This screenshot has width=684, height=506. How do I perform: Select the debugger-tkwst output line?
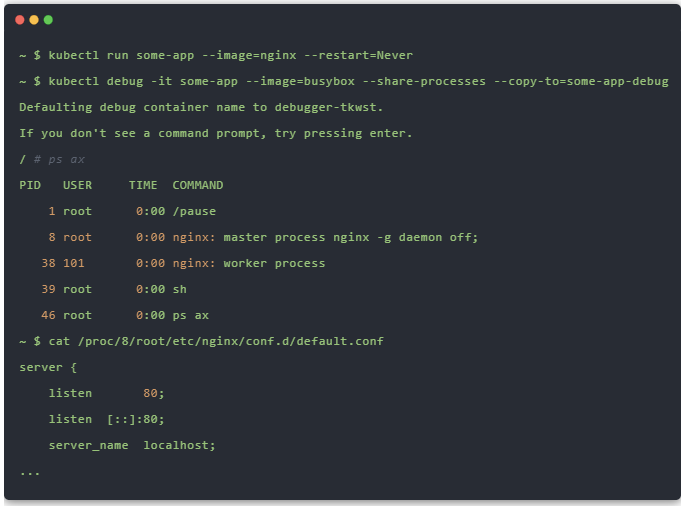pyautogui.click(x=200, y=107)
